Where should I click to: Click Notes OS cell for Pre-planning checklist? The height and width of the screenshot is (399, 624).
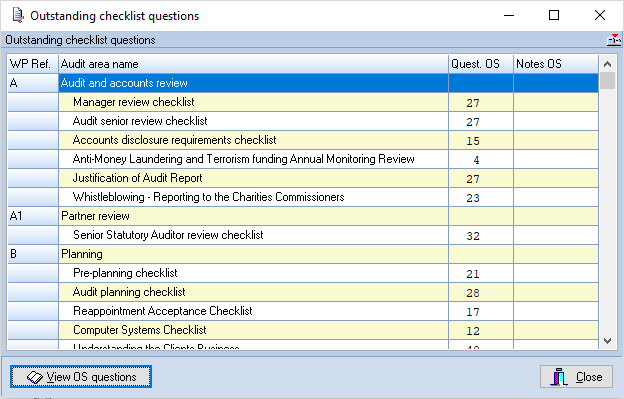point(556,273)
